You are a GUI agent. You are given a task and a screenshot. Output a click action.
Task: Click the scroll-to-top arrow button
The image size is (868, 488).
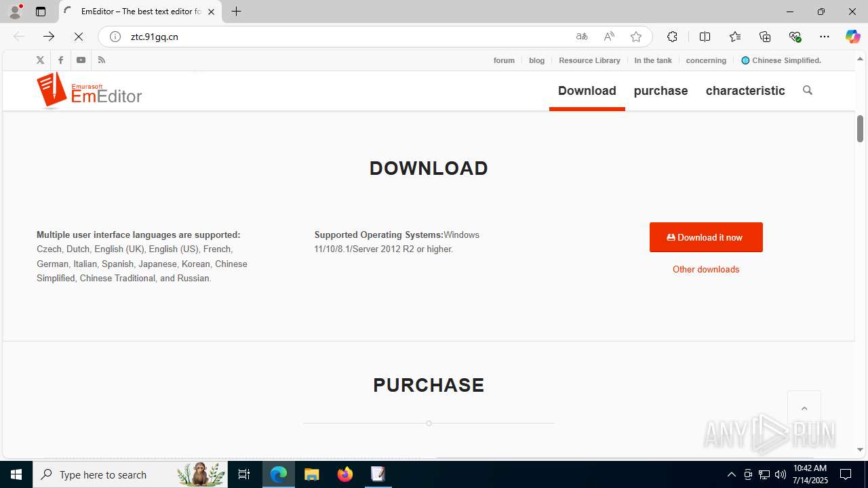pyautogui.click(x=804, y=408)
